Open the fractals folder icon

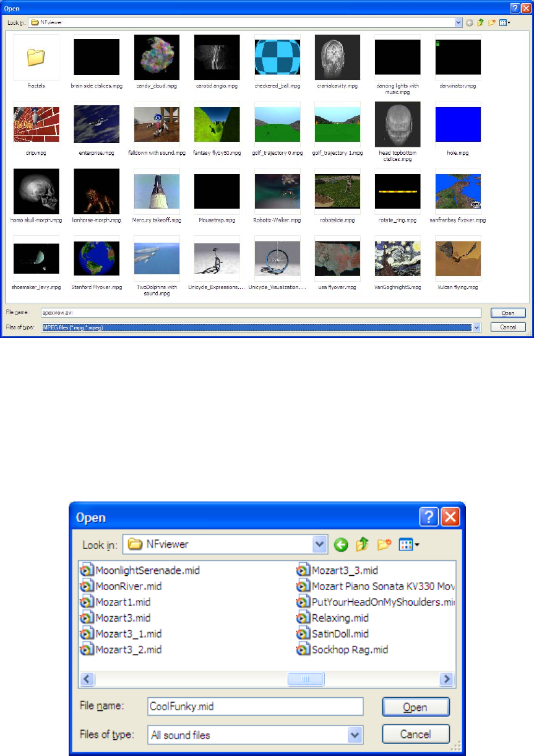(x=36, y=58)
